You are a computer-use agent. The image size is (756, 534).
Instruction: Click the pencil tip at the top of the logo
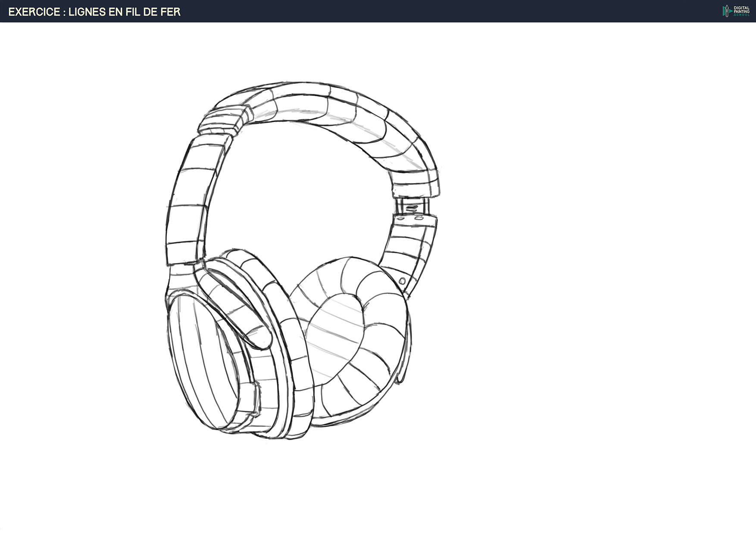(727, 6)
